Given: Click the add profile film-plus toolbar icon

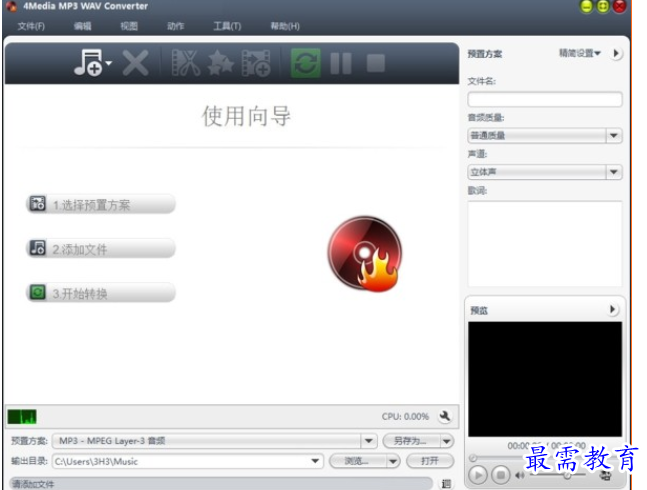Looking at the screenshot, I should tap(256, 63).
